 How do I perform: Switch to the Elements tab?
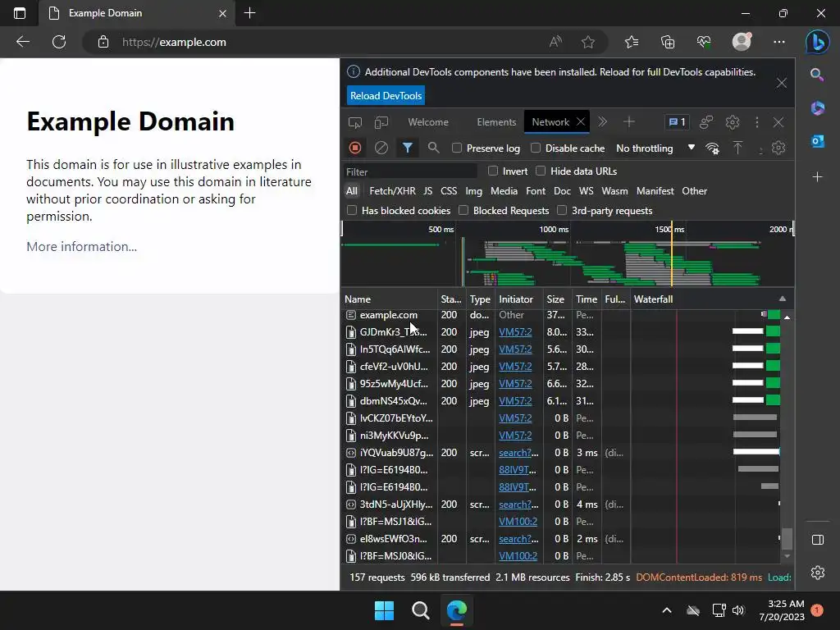[496, 122]
